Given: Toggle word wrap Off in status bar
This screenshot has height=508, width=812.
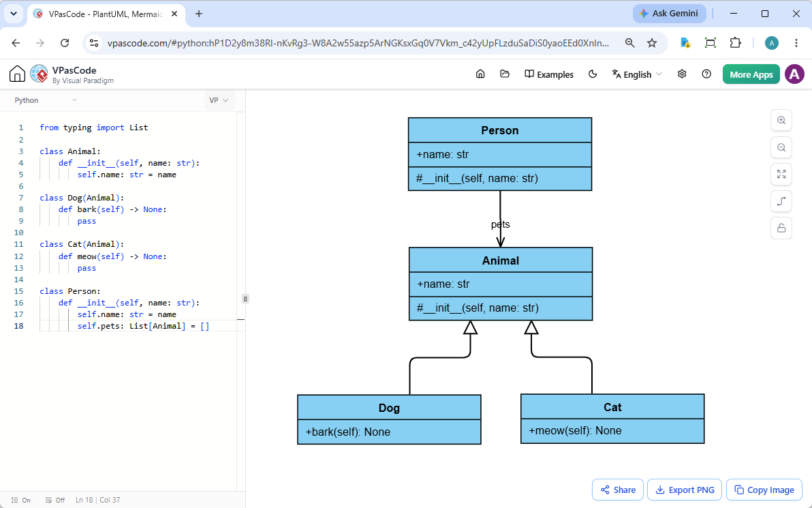Looking at the screenshot, I should coord(55,500).
